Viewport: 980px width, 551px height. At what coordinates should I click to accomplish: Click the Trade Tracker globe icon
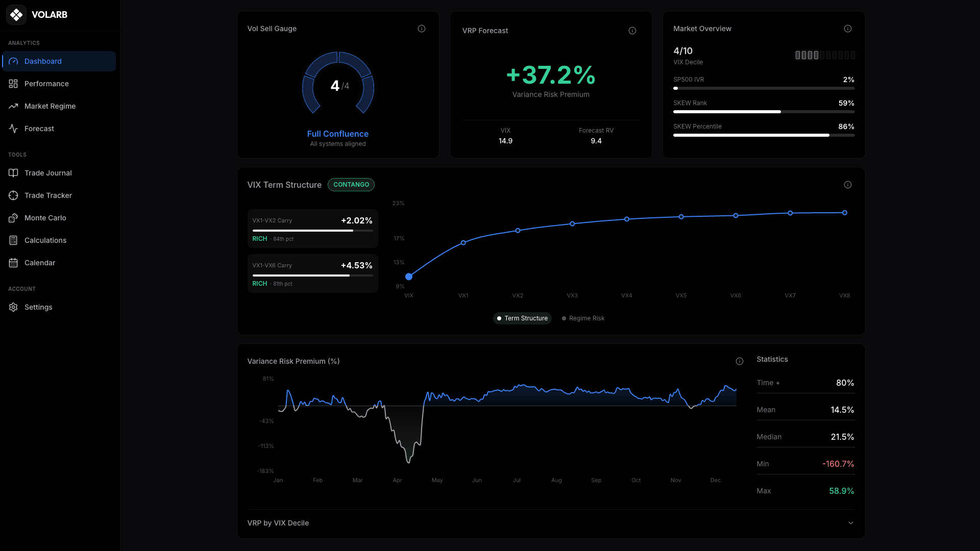click(13, 195)
